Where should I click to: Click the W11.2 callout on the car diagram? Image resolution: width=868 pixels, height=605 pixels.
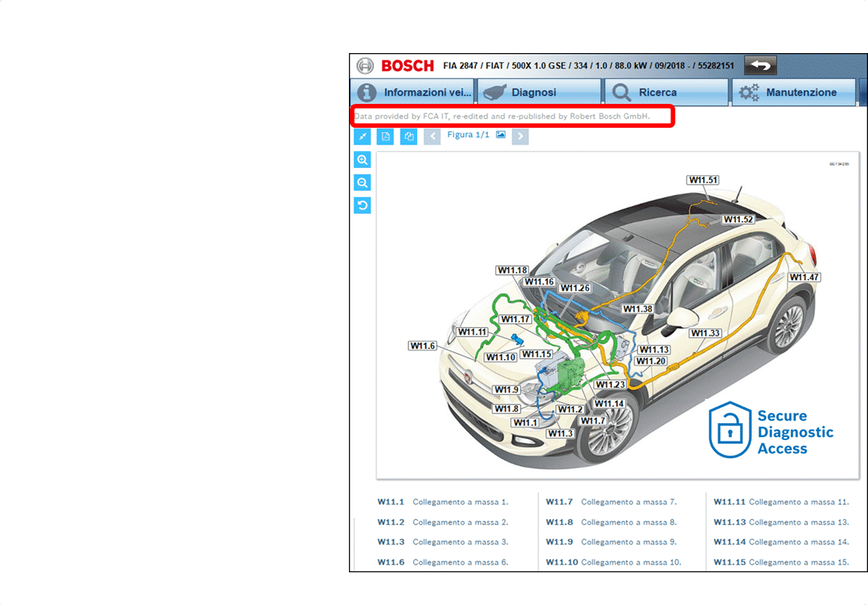570,409
